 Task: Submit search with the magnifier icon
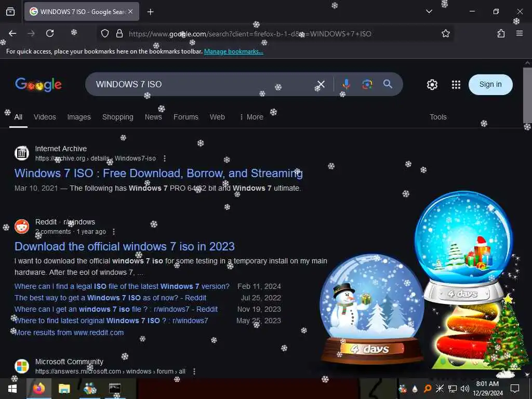[388, 84]
